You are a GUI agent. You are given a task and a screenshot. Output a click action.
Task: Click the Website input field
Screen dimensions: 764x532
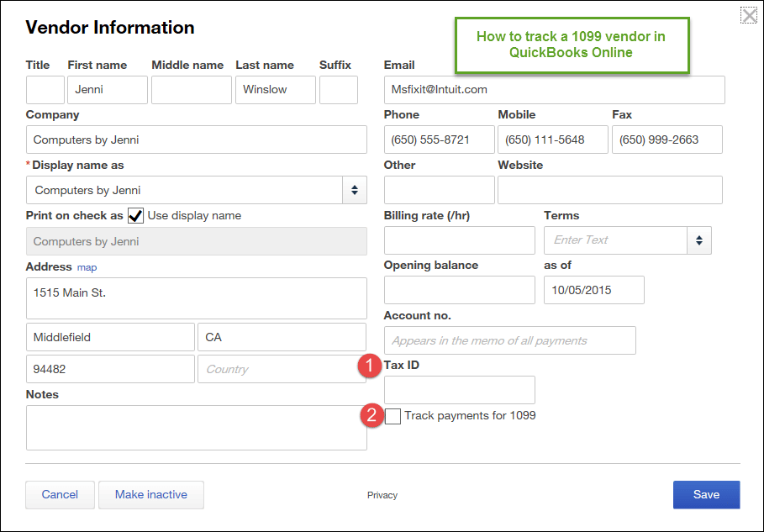pyautogui.click(x=609, y=190)
